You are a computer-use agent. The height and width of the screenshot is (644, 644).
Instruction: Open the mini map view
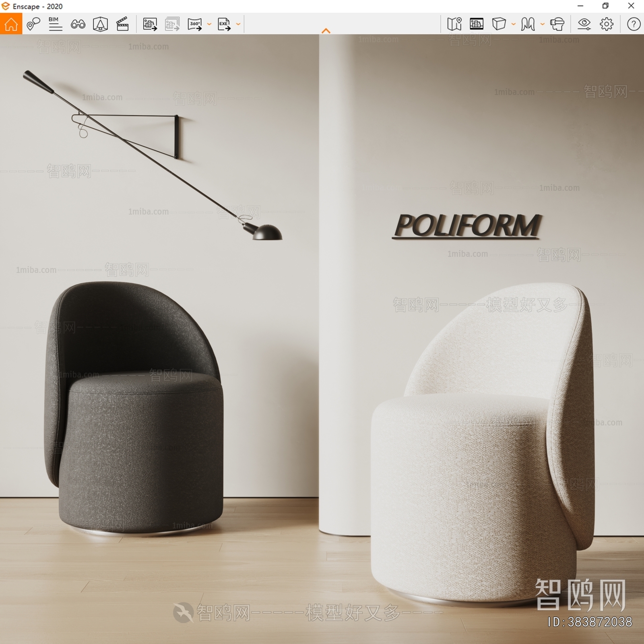click(x=455, y=25)
